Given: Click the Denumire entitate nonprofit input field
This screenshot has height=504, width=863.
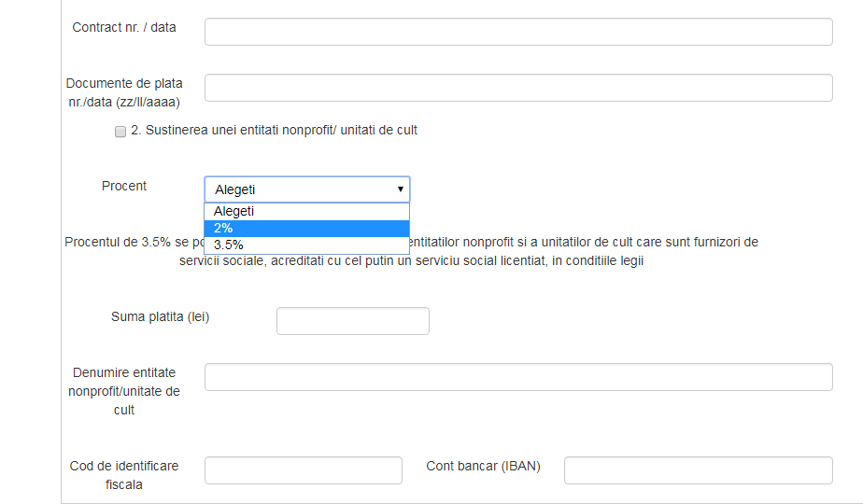Looking at the screenshot, I should pos(518,377).
